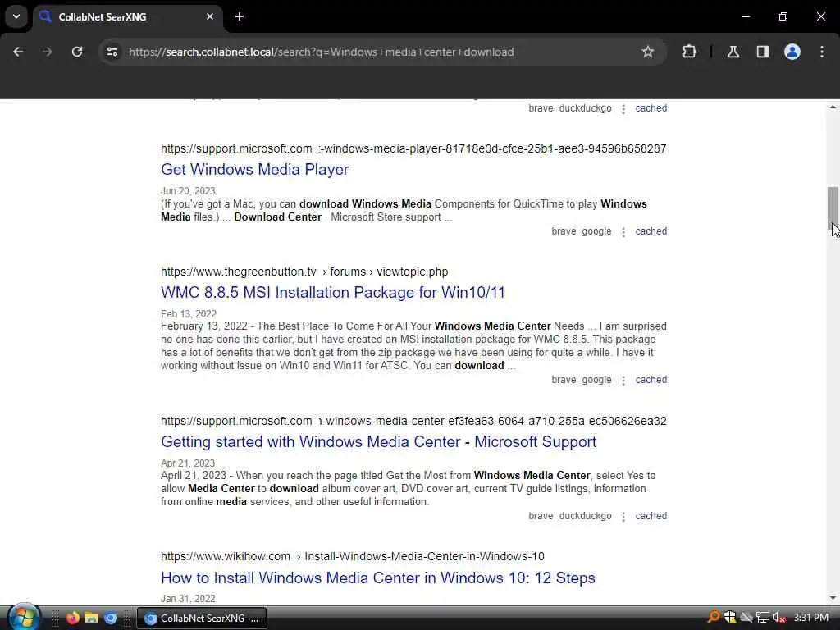Open cached link at top of results
Viewport: 840px width, 630px height.
coord(651,108)
